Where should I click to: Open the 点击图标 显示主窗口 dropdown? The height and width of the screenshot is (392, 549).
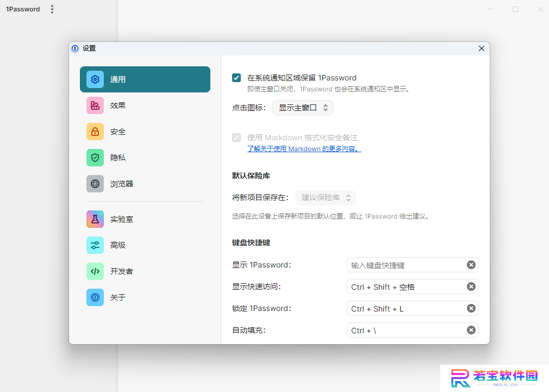pyautogui.click(x=303, y=108)
